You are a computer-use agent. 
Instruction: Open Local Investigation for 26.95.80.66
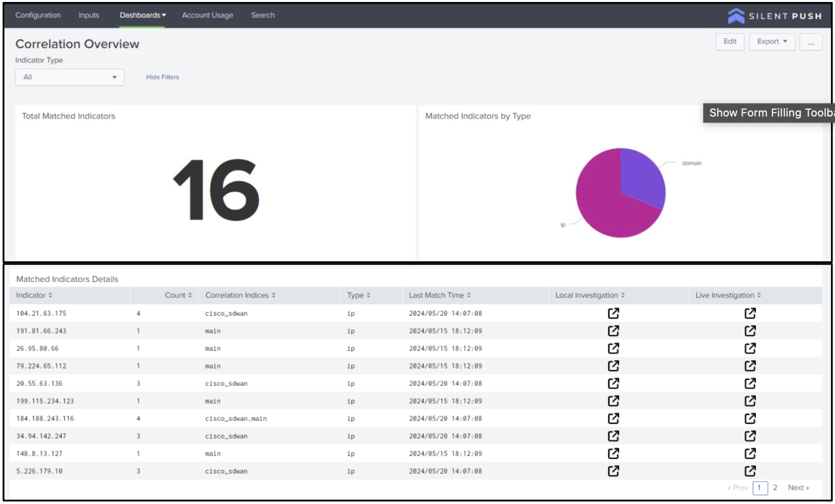tap(613, 348)
